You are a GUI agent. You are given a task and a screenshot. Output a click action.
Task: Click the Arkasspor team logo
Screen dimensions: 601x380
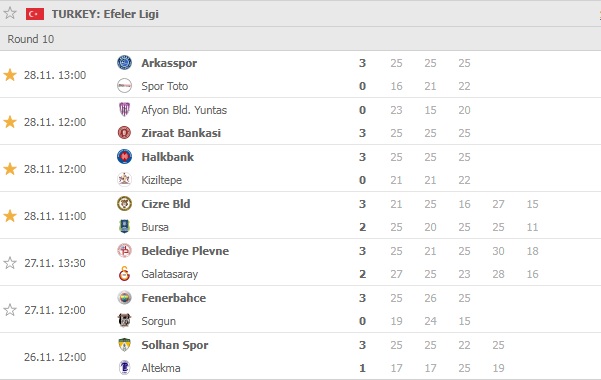click(x=124, y=63)
